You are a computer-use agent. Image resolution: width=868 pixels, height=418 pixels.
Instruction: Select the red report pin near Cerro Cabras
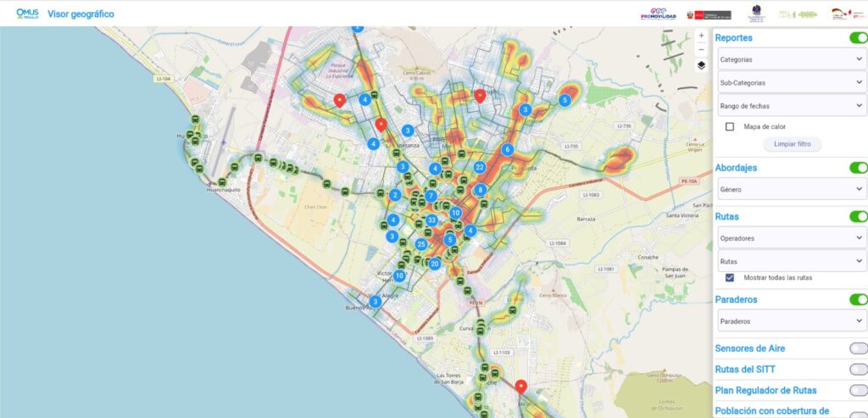[x=480, y=95]
